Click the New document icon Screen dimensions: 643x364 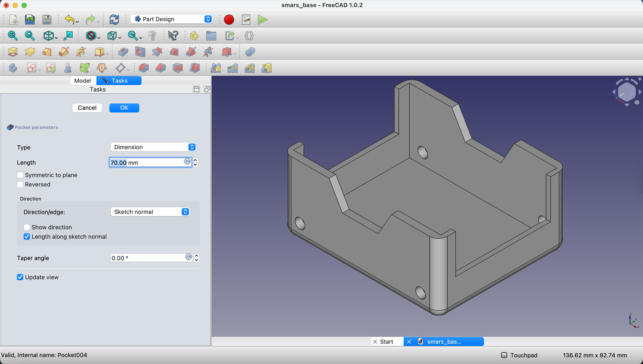[x=13, y=19]
